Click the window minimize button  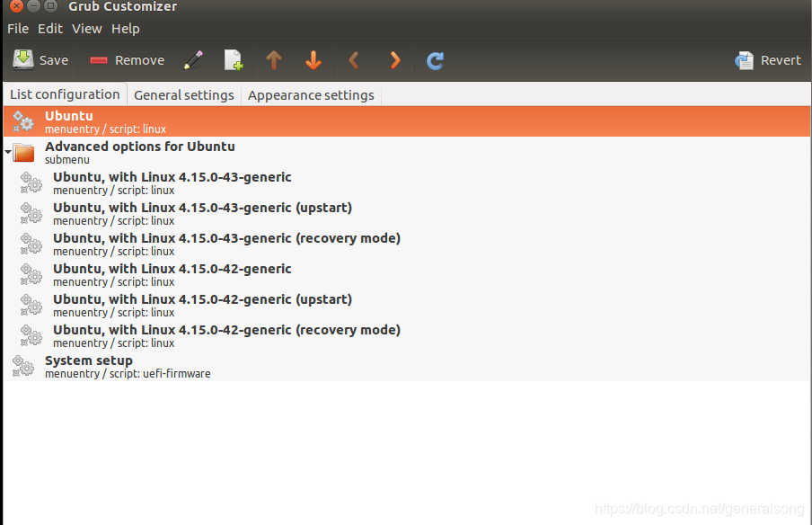click(33, 5)
